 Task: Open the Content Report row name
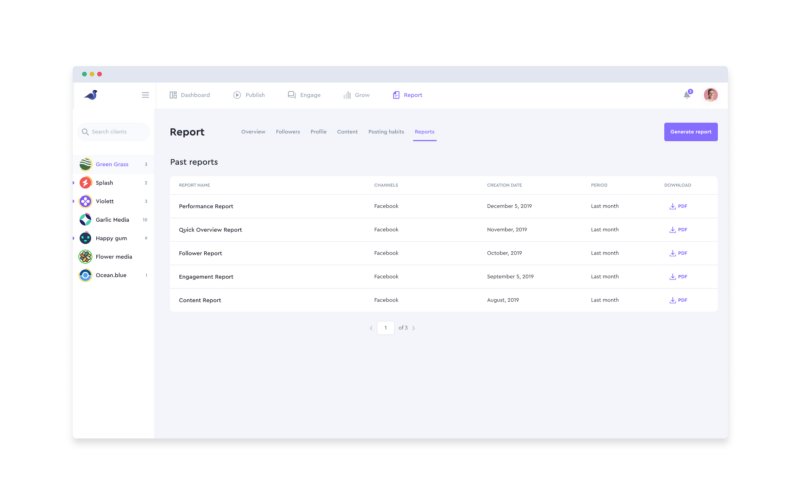pyautogui.click(x=199, y=300)
